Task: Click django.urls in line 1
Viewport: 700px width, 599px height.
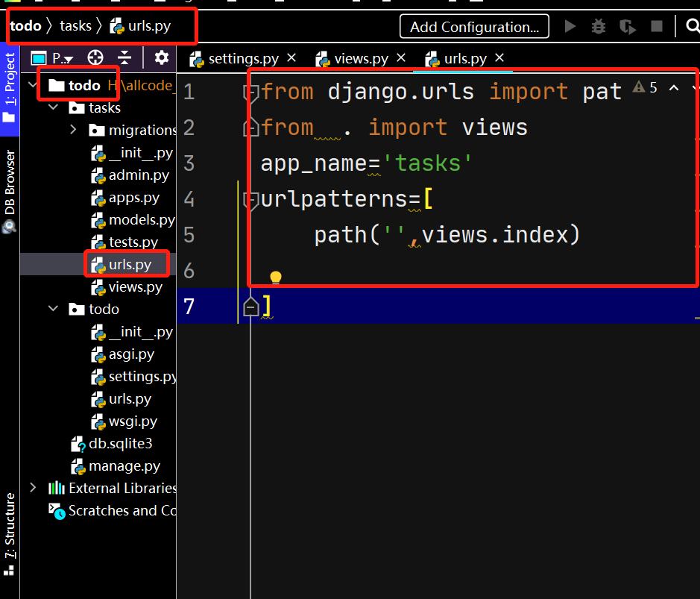Action: (x=400, y=92)
